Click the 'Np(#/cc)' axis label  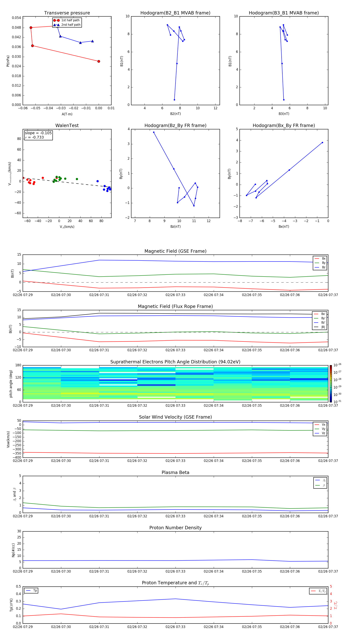(13, 550)
